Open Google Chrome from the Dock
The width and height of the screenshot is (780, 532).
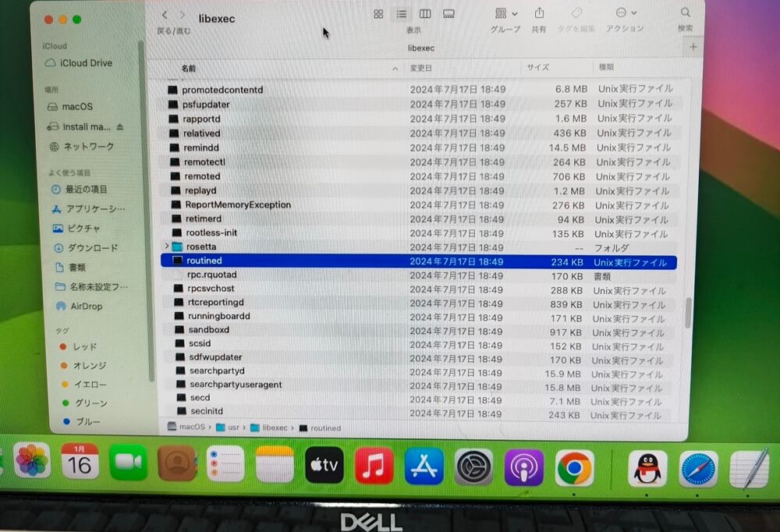(x=574, y=468)
